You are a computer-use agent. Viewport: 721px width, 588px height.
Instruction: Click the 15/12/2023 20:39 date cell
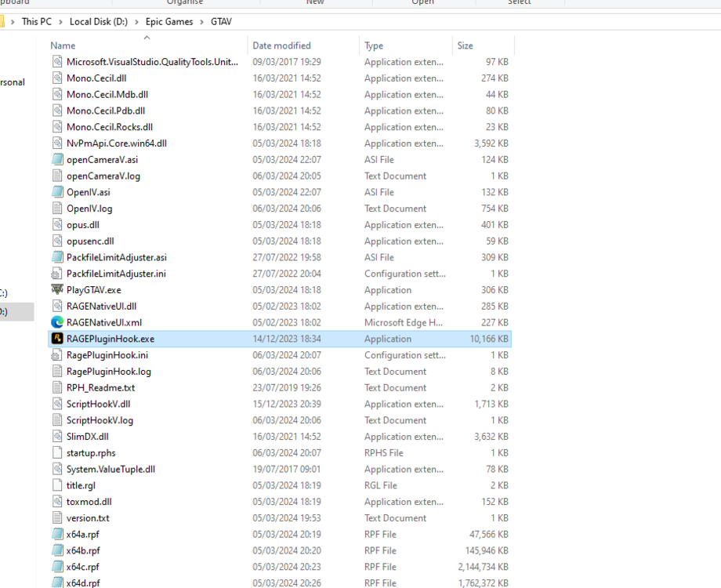[287, 404]
